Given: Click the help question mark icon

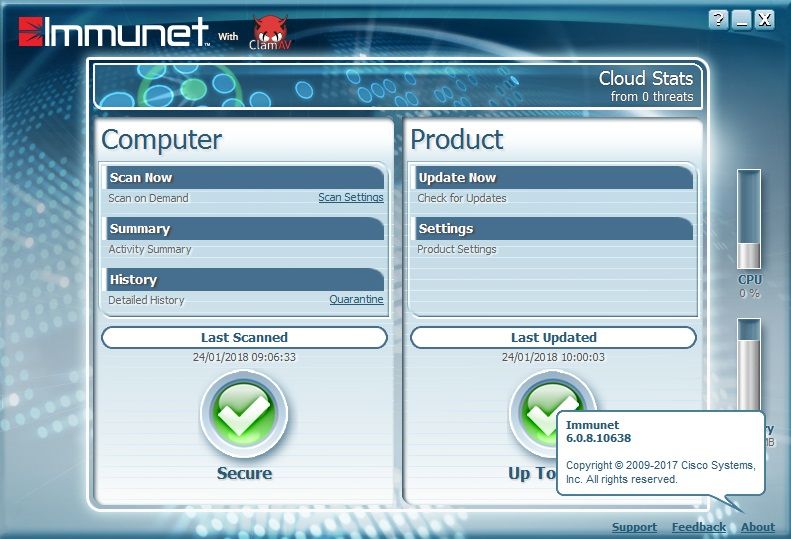Looking at the screenshot, I should point(718,20).
